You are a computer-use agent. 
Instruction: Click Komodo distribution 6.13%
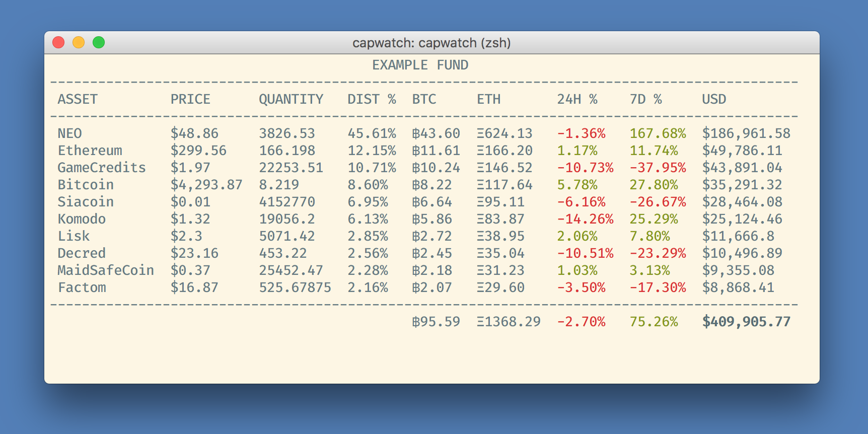point(368,219)
